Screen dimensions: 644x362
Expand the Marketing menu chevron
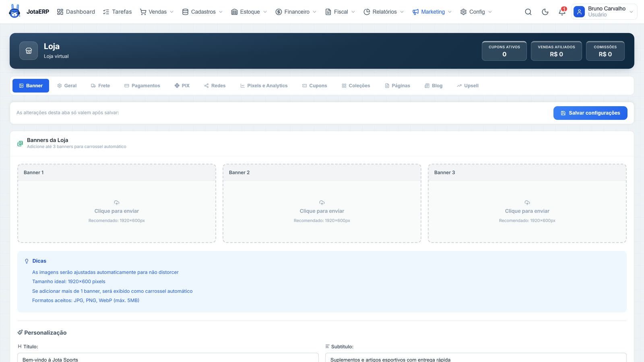[x=450, y=12]
